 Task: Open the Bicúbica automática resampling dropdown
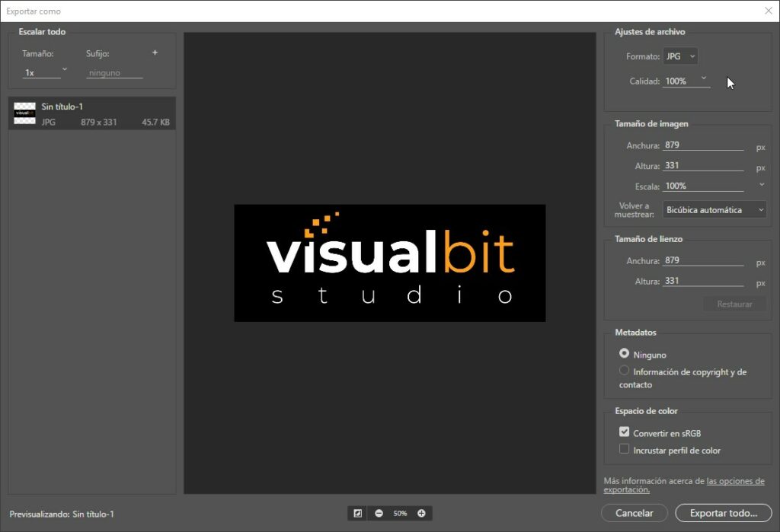[714, 209]
